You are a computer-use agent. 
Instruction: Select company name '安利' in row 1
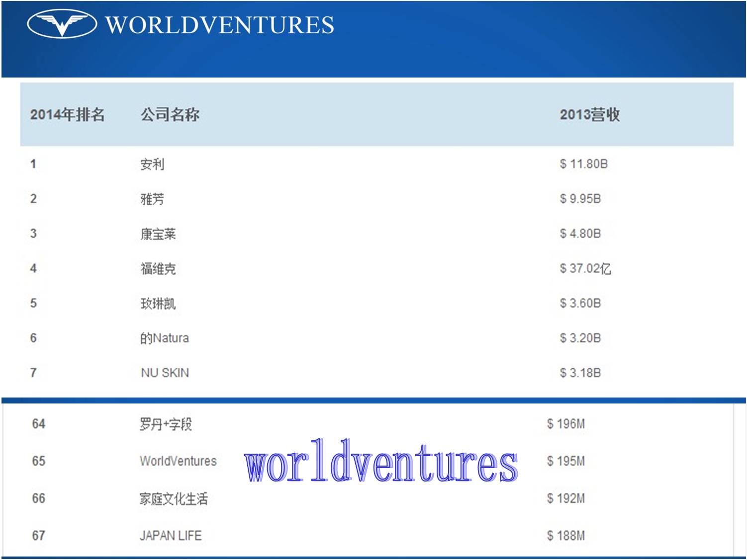(x=152, y=164)
